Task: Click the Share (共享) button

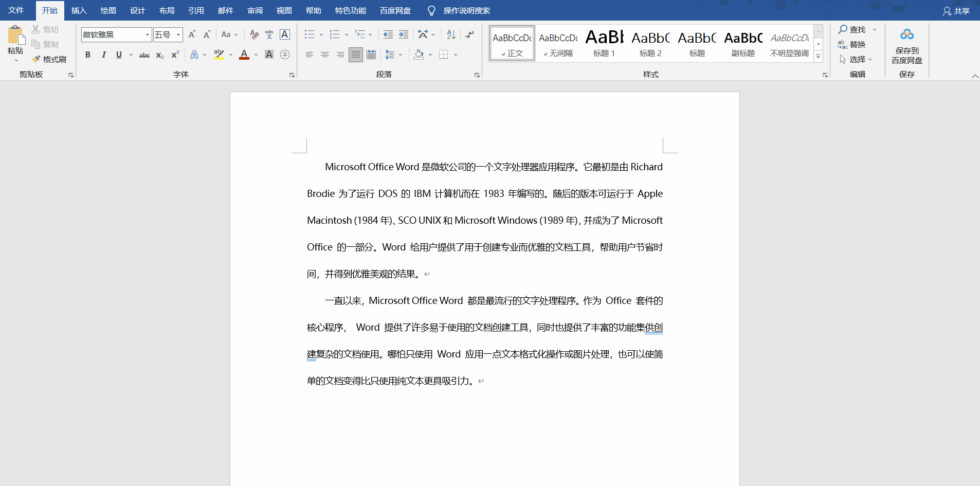Action: 956,11
